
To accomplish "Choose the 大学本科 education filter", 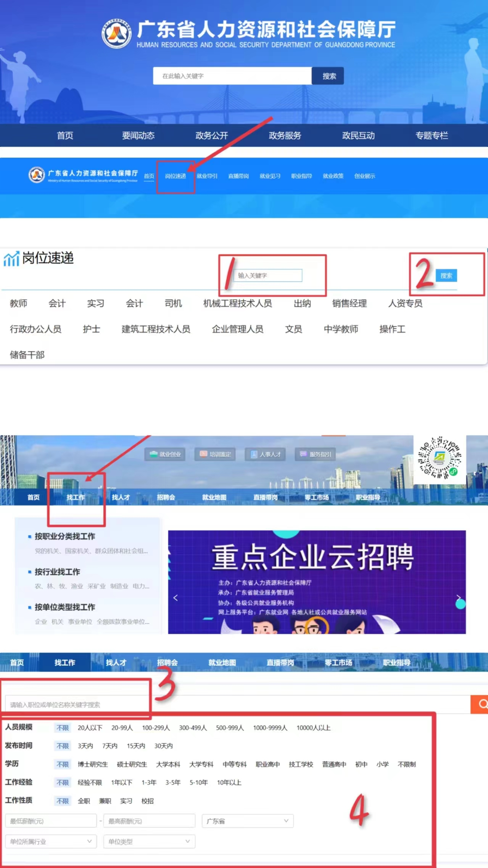I will point(168,764).
